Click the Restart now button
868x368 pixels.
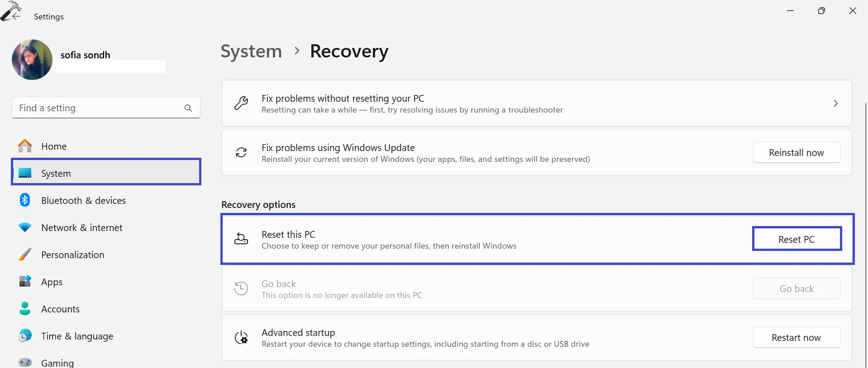(796, 338)
